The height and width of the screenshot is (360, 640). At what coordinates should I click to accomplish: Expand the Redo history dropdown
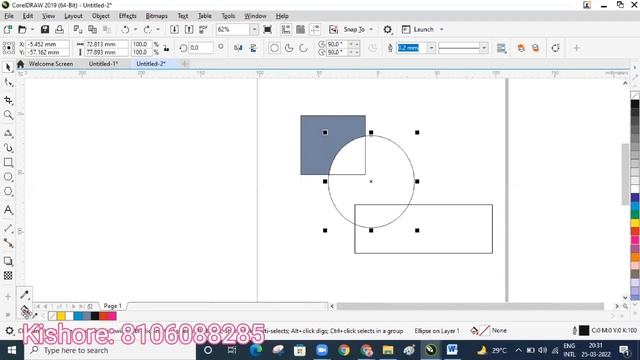click(158, 29)
